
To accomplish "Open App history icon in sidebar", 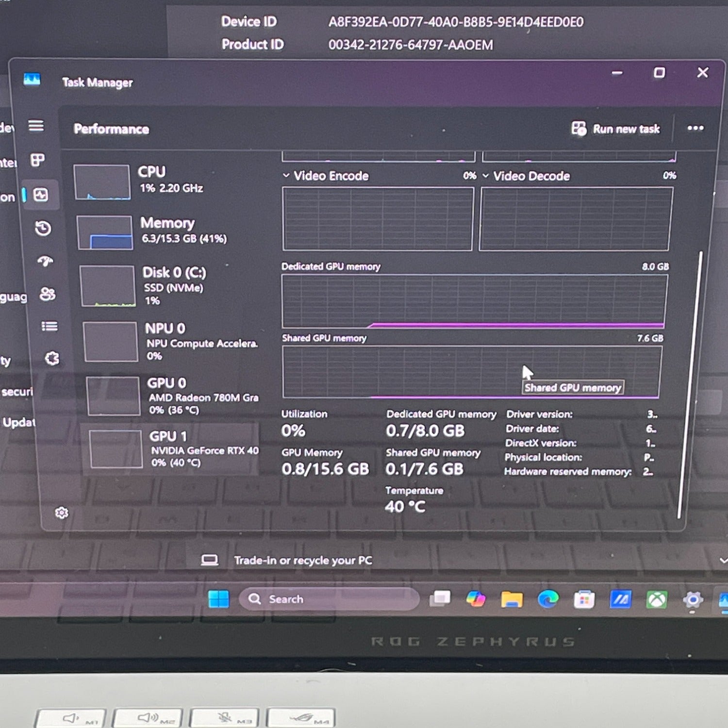I will coord(43,228).
